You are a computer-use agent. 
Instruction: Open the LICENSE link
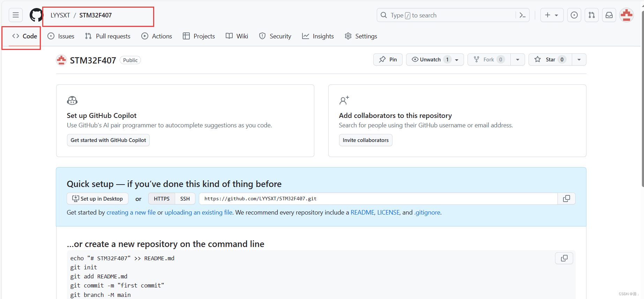pyautogui.click(x=388, y=212)
